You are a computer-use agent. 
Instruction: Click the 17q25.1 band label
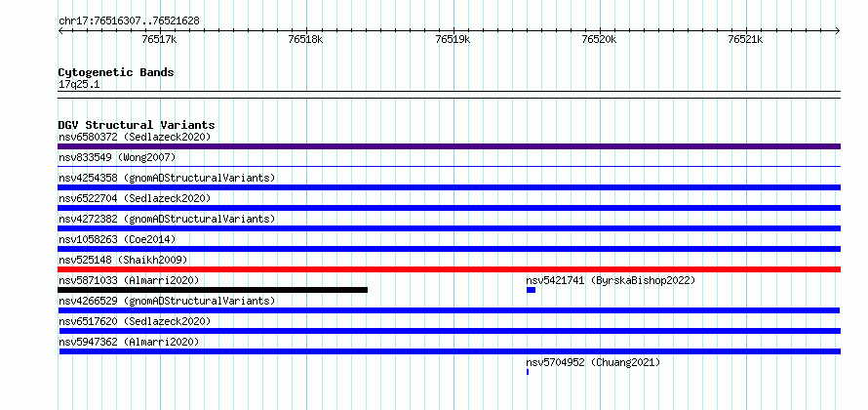click(79, 85)
